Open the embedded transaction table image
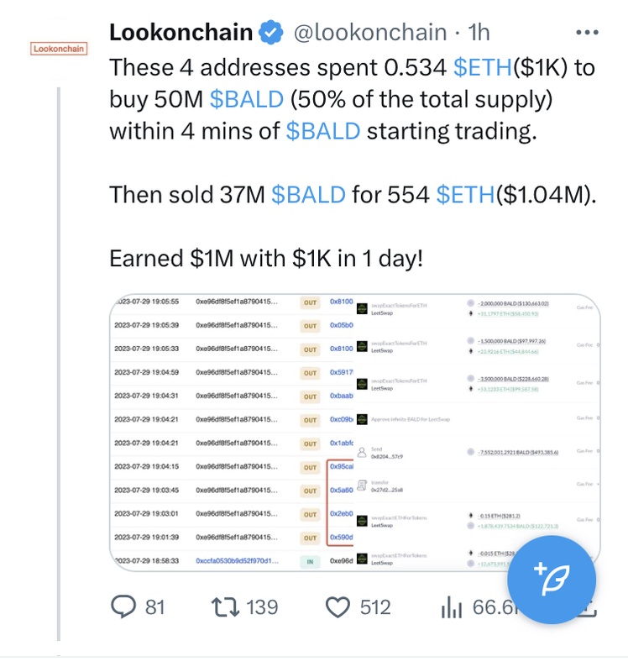This screenshot has width=628, height=672. [x=354, y=430]
